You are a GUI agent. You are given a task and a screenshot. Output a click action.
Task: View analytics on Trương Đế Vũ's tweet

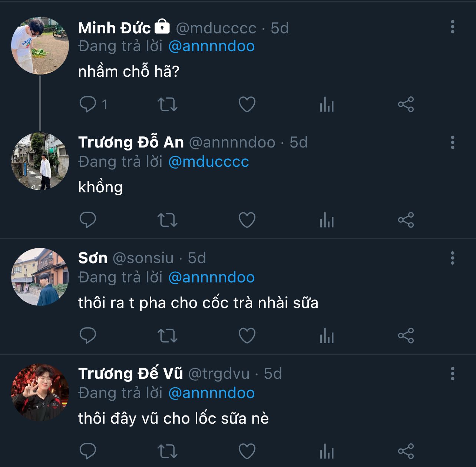(327, 451)
